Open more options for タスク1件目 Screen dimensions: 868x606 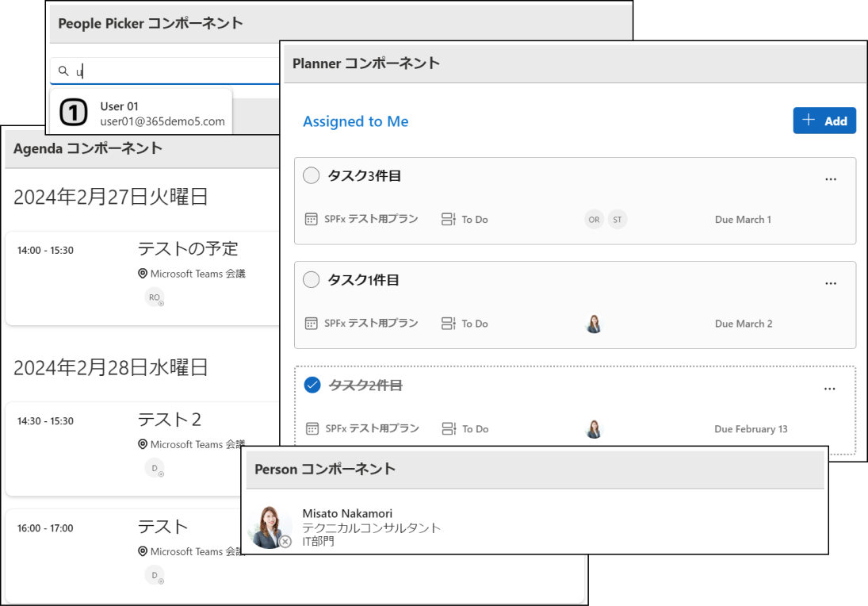(831, 283)
